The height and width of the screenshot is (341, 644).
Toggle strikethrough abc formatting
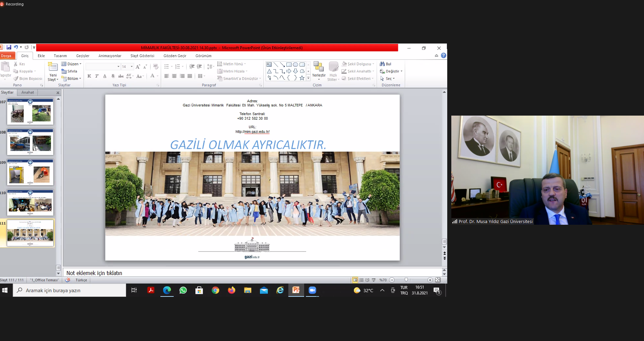click(x=121, y=76)
